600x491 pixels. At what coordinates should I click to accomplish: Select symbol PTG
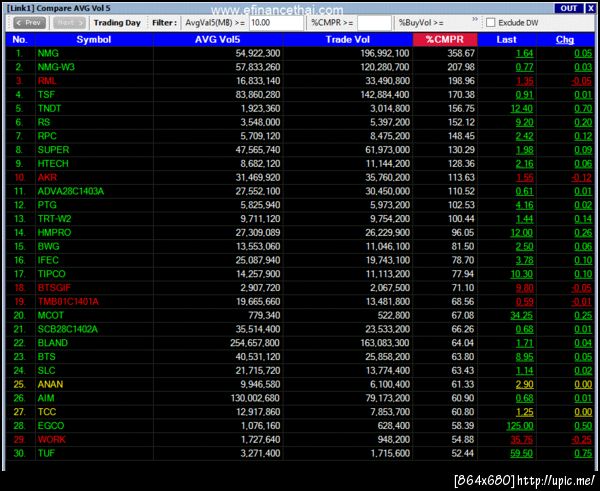(x=47, y=205)
